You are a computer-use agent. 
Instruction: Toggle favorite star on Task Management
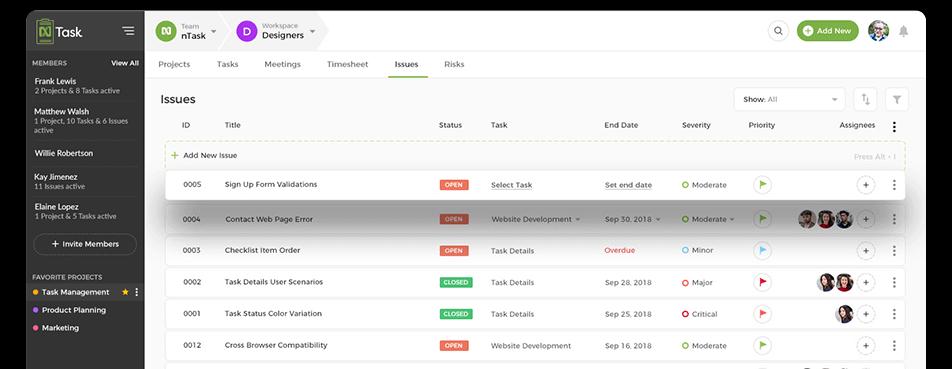[x=125, y=292]
